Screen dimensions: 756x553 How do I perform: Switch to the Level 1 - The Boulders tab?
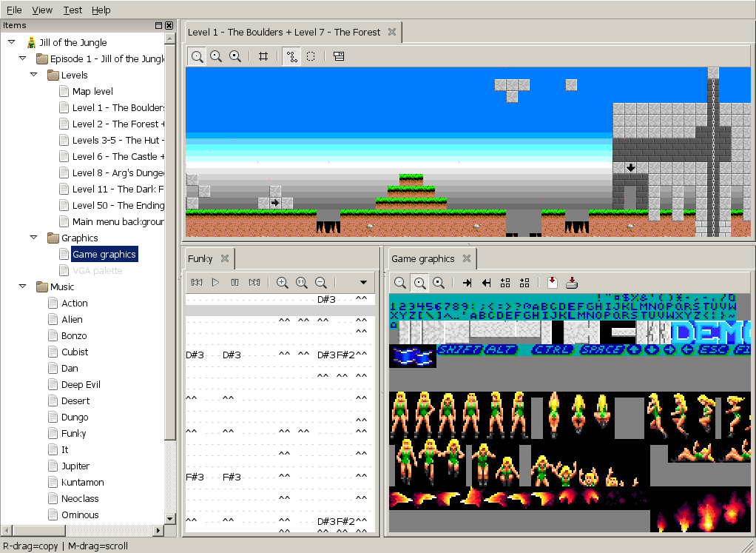click(x=284, y=33)
